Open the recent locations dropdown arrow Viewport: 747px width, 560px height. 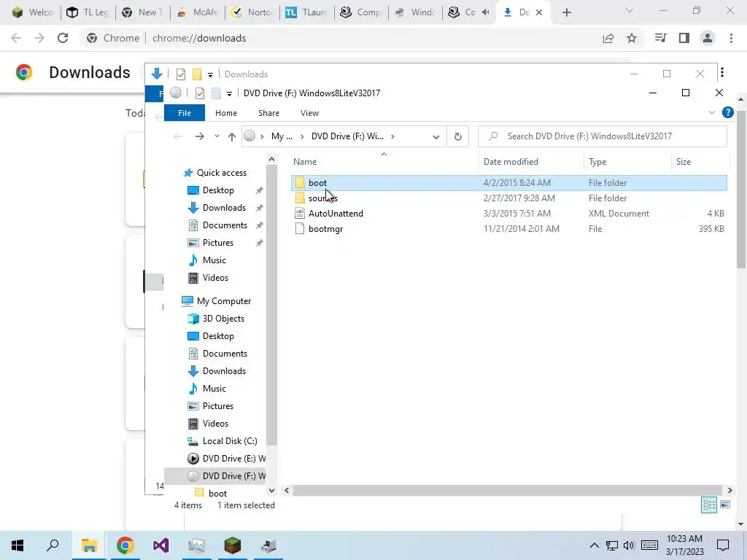point(217,136)
